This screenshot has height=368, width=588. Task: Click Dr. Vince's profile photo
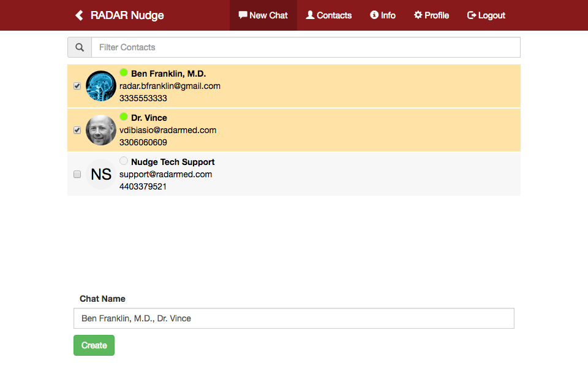click(x=101, y=130)
